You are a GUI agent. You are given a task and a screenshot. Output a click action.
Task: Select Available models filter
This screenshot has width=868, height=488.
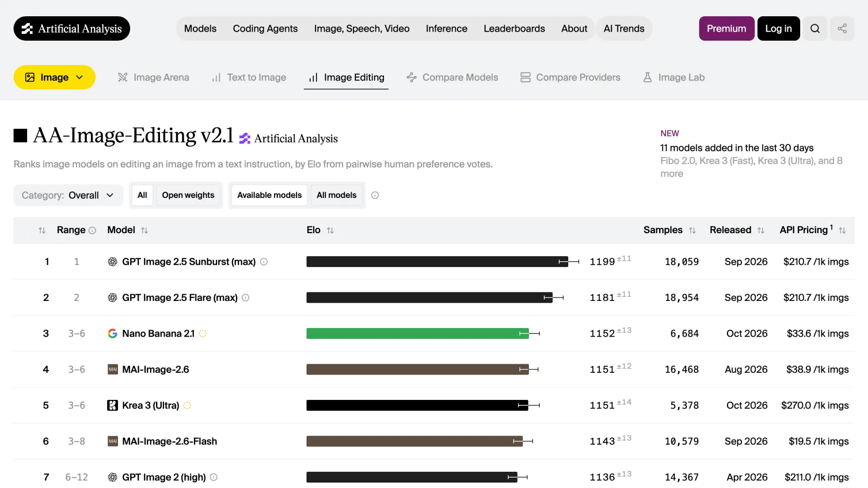click(269, 195)
